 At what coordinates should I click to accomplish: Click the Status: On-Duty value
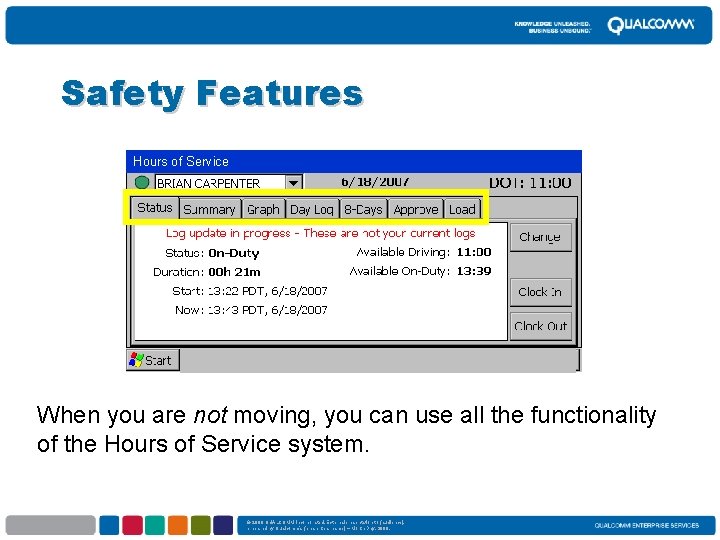pyautogui.click(x=234, y=253)
